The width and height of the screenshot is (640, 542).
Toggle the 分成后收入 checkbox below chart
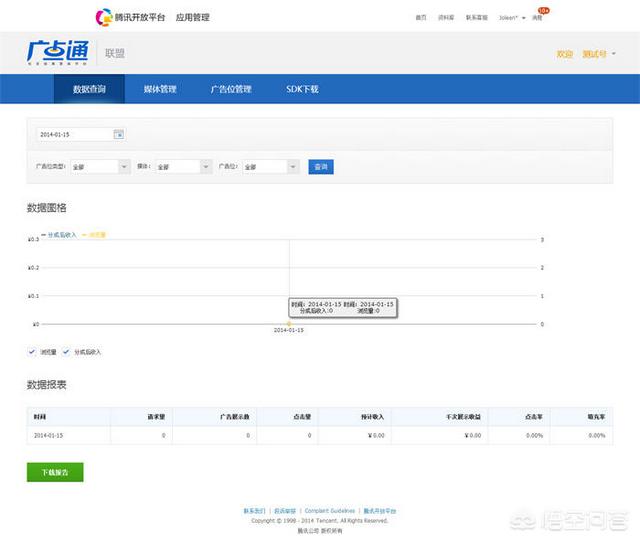pos(67,352)
